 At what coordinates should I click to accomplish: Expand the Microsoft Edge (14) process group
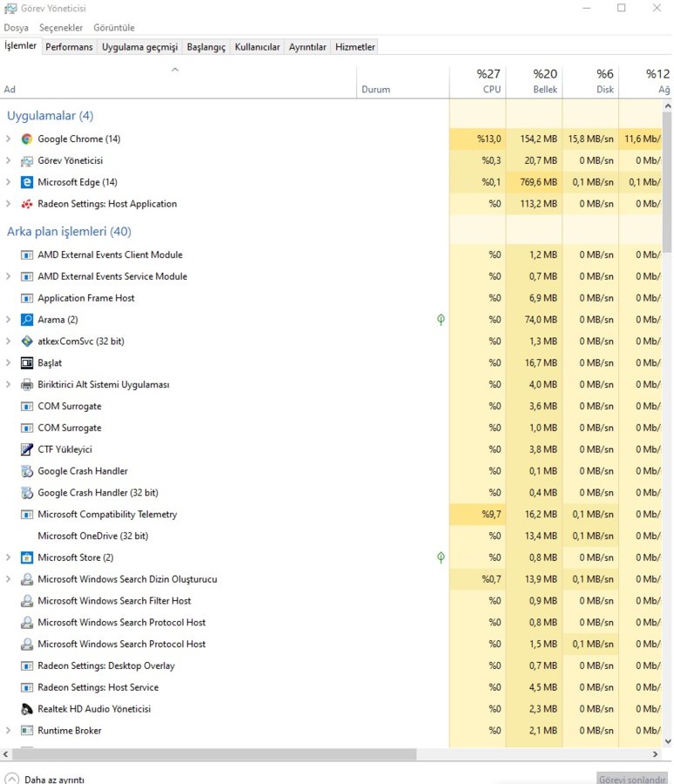[8, 182]
